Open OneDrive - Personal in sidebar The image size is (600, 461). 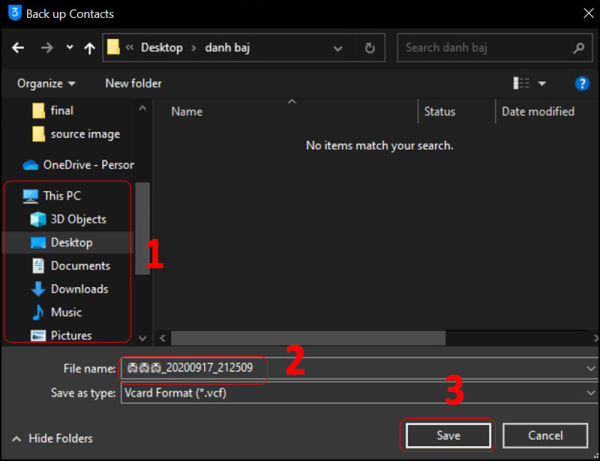[87, 164]
